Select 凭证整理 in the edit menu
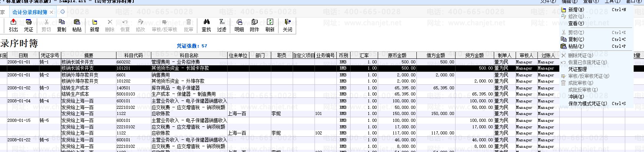The height and width of the screenshot is (152, 644). click(x=577, y=69)
